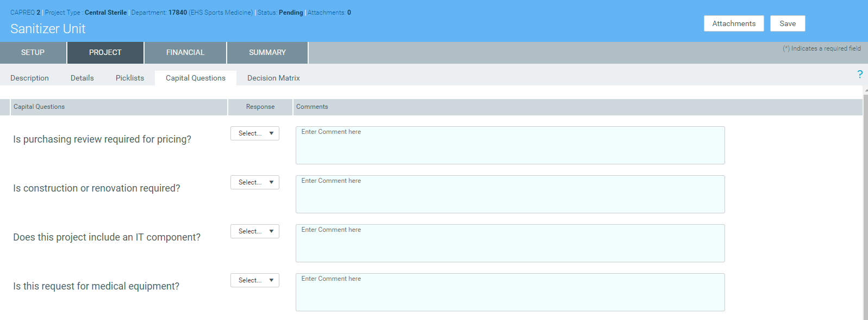Click the help question mark icon
This screenshot has width=868, height=320.
pyautogui.click(x=860, y=74)
